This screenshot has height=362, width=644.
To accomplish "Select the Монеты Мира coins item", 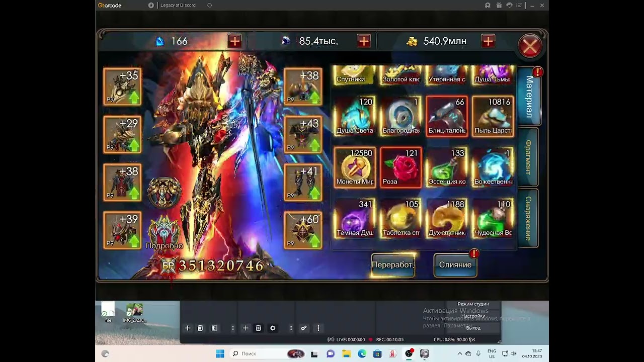I will point(355,167).
